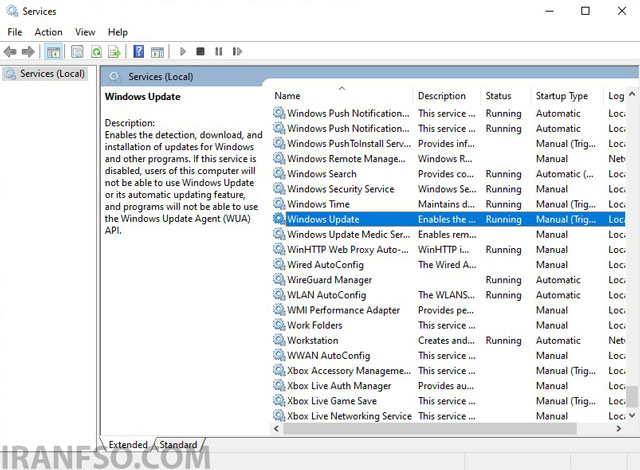Select Workstation service name
Image resolution: width=640 pixels, height=470 pixels.
(313, 340)
